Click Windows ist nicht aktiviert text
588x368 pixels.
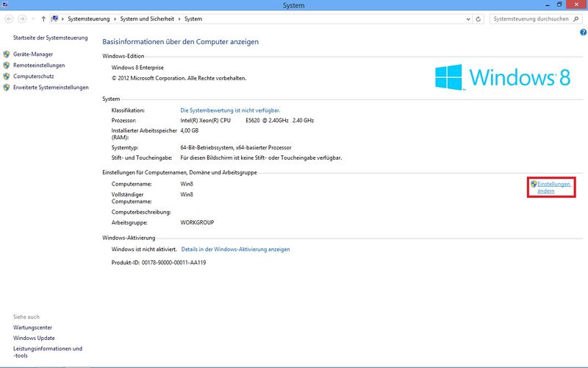[x=144, y=250]
